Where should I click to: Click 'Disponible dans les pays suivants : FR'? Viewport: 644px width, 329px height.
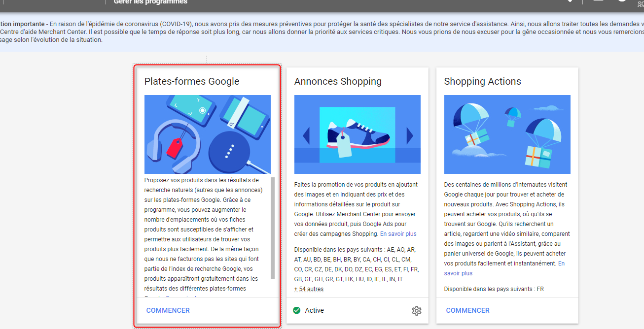click(x=494, y=289)
